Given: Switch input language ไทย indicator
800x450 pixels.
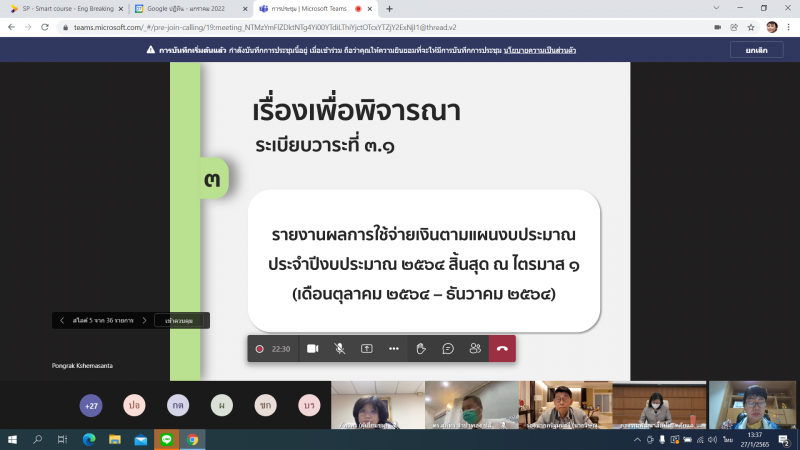Looking at the screenshot, I should [728, 439].
